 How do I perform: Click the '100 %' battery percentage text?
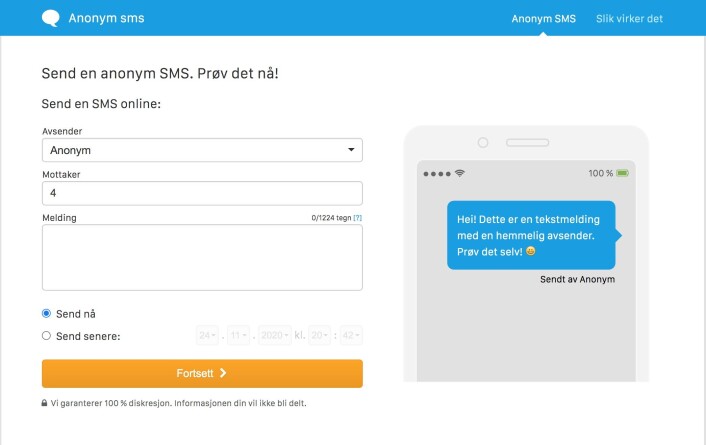click(x=601, y=173)
